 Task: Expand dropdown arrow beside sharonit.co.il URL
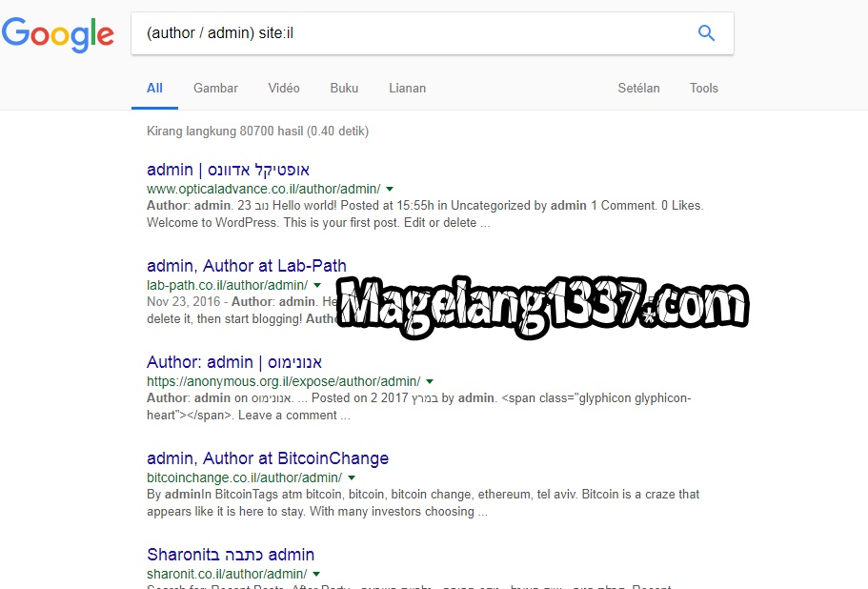pos(316,574)
